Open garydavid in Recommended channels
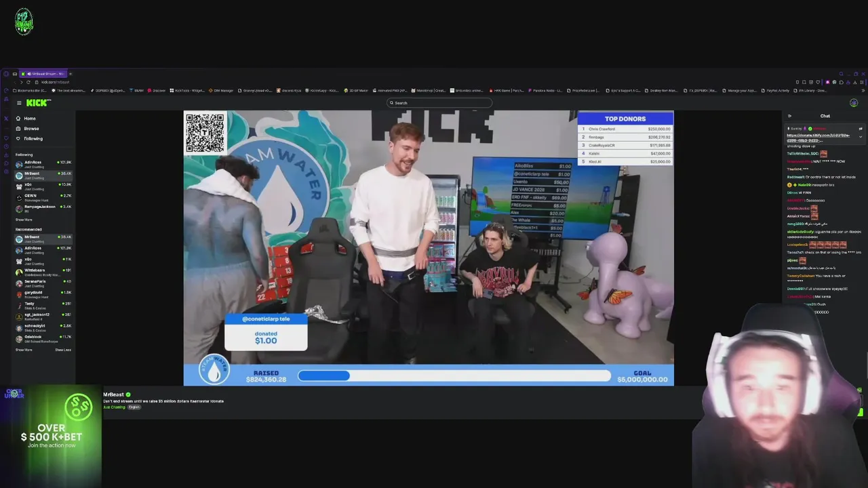 point(43,294)
